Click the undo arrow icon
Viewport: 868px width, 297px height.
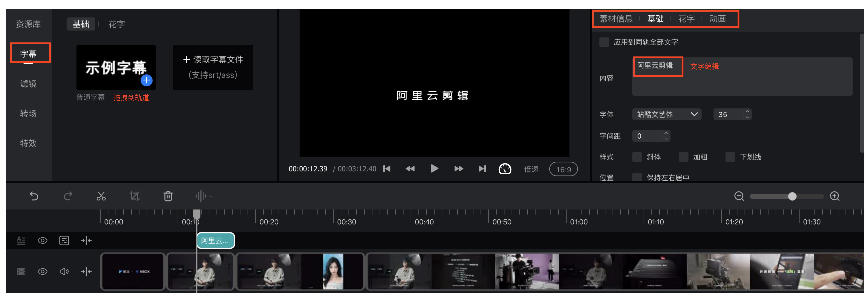(x=34, y=196)
